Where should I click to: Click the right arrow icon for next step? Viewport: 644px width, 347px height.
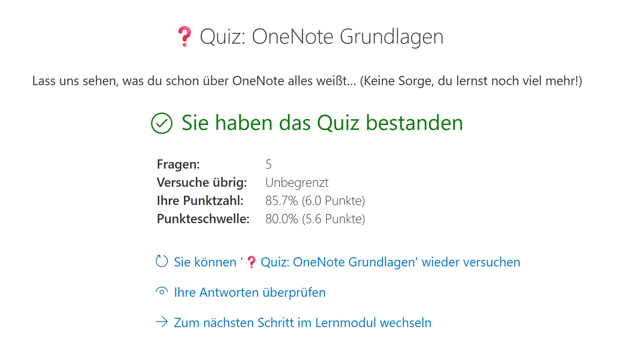[x=162, y=322]
